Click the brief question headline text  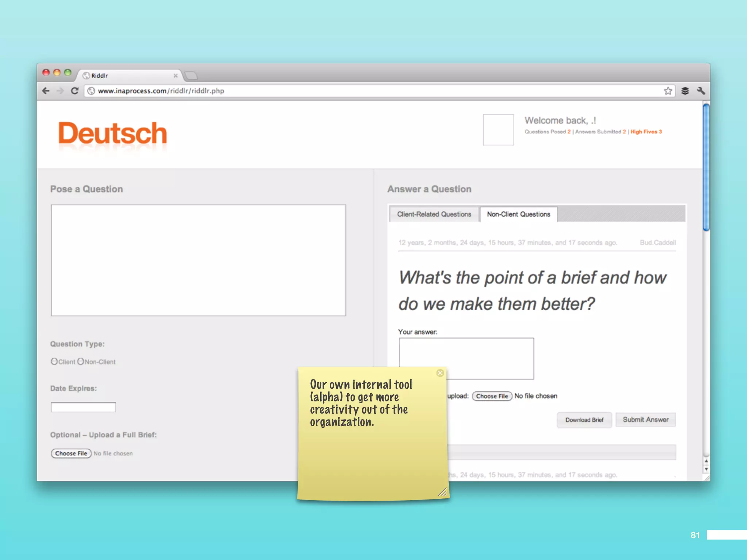533,291
